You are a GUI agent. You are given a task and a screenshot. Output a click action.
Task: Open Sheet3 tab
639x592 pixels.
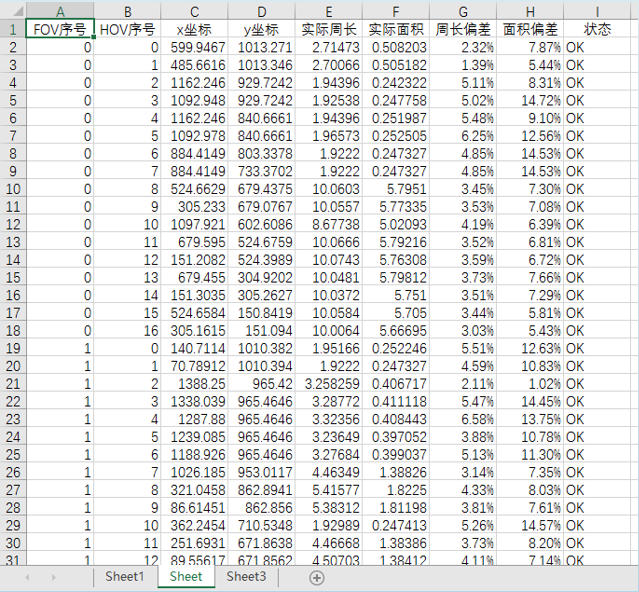tap(246, 577)
